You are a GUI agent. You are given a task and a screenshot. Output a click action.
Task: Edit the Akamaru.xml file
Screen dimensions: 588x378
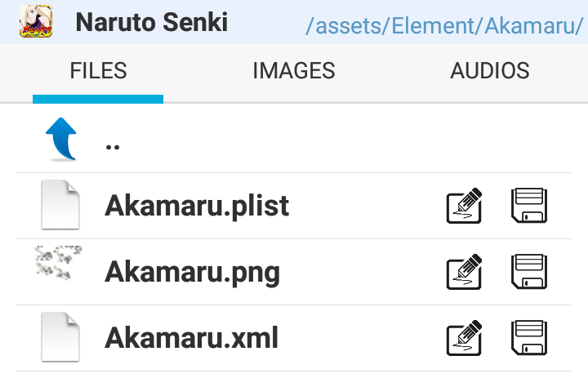coord(464,338)
